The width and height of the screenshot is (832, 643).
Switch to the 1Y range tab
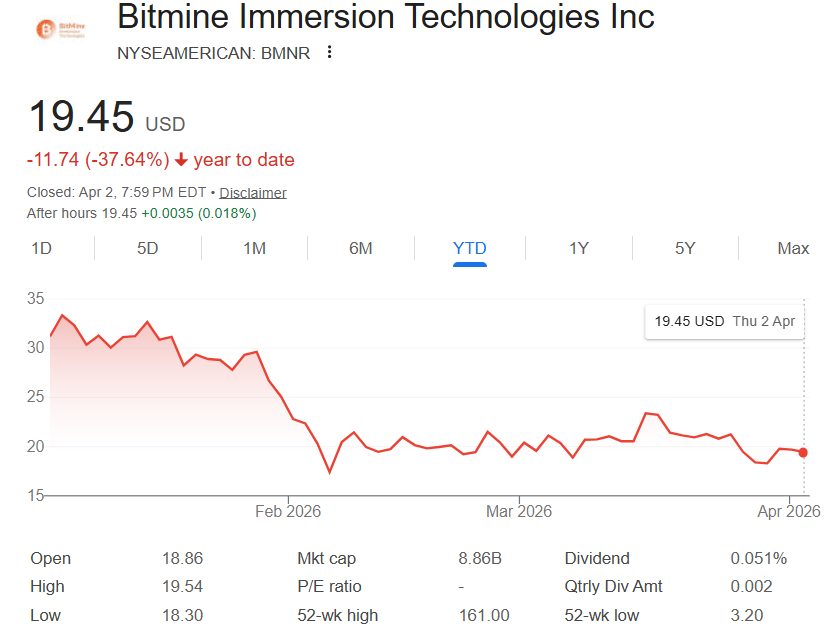[577, 248]
